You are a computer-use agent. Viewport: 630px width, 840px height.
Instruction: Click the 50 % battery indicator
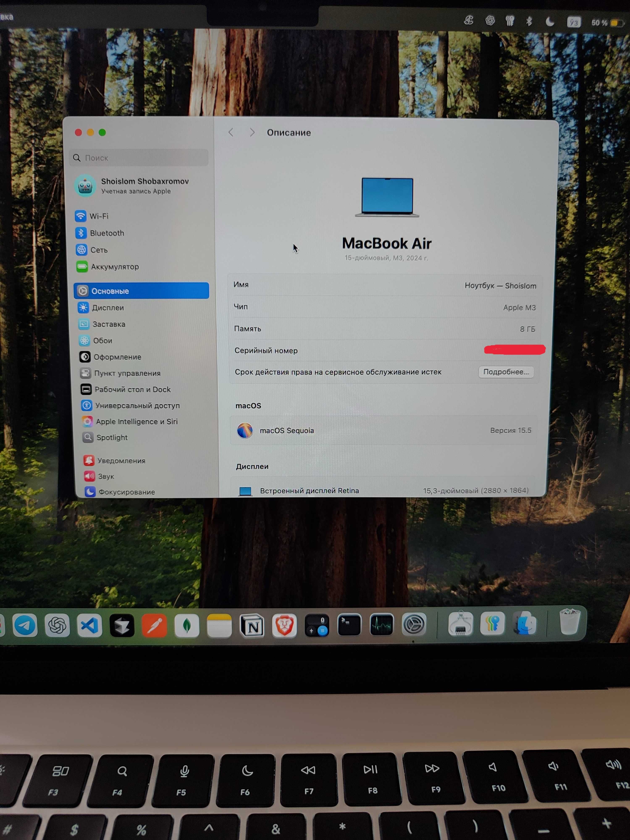tap(608, 23)
